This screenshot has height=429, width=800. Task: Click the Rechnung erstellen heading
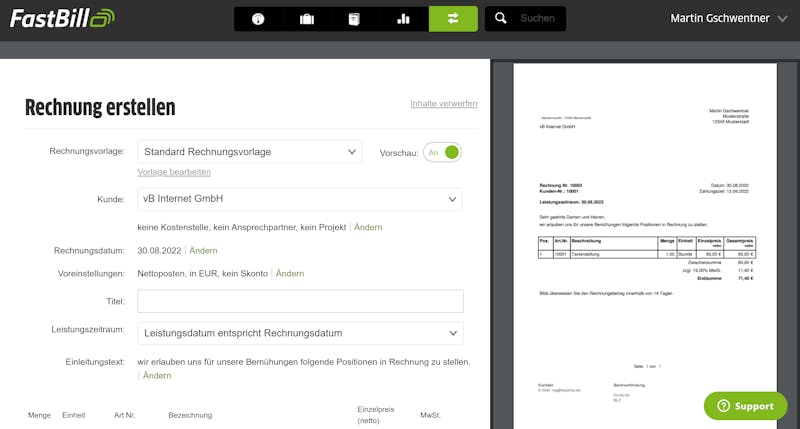point(100,108)
